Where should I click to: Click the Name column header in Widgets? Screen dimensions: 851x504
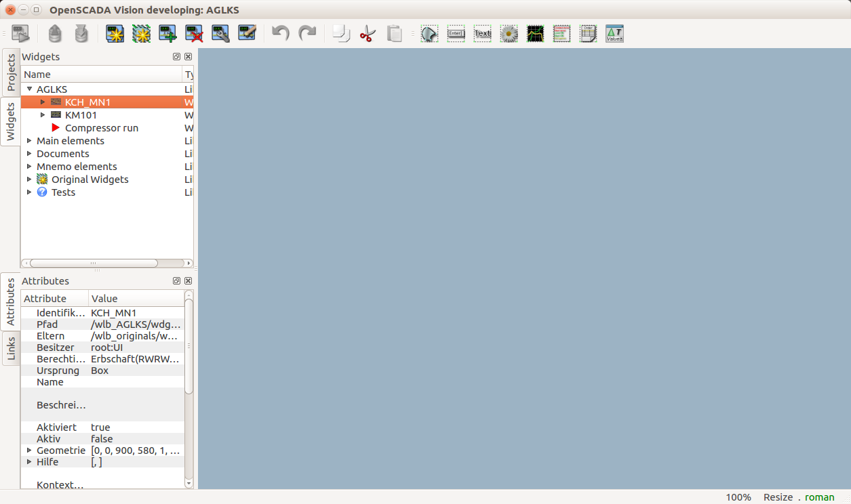click(102, 75)
